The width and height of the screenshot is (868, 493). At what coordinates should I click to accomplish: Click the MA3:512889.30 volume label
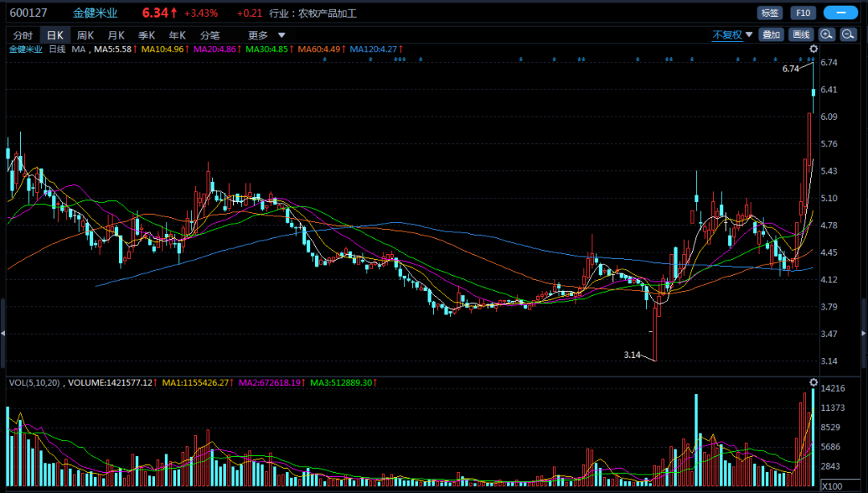(x=341, y=383)
